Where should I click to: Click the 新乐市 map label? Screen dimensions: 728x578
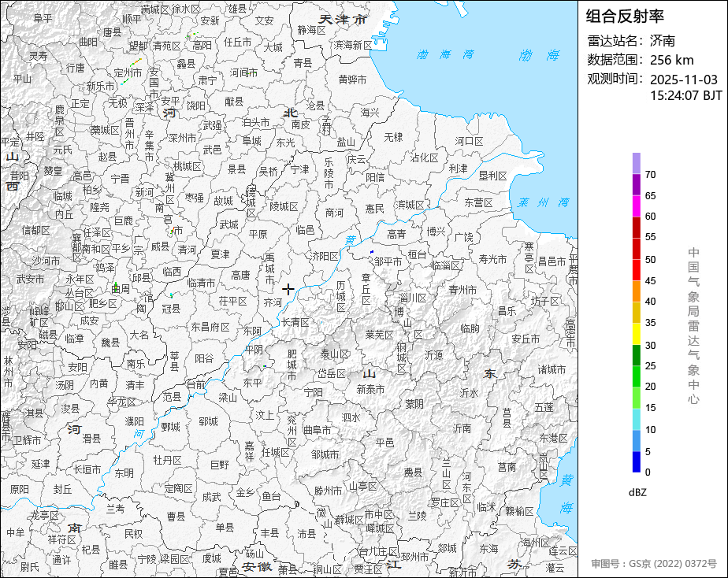pyautogui.click(x=100, y=87)
